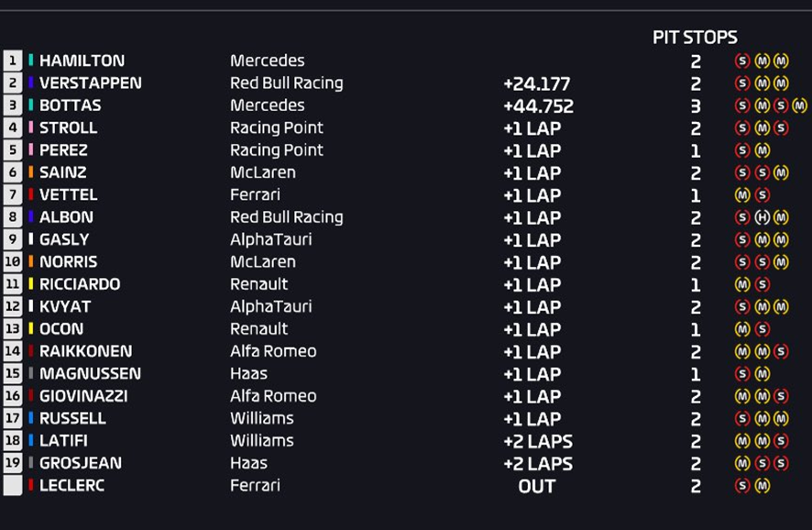Screen dimensions: 812x530
Task: Click the position 1 box for Hamilton
Action: click(x=13, y=61)
